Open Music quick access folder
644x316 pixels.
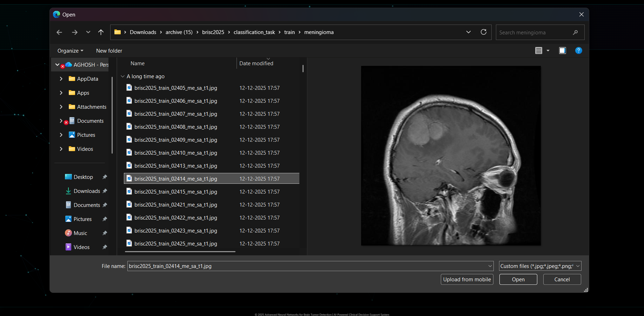(80, 233)
